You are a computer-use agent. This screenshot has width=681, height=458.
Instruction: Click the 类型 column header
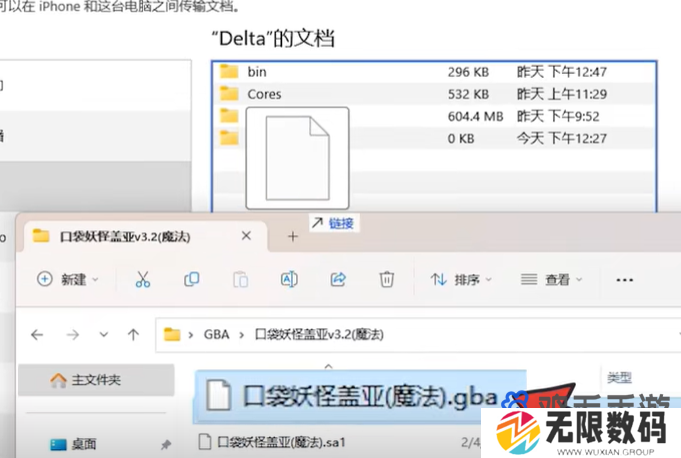tap(619, 378)
